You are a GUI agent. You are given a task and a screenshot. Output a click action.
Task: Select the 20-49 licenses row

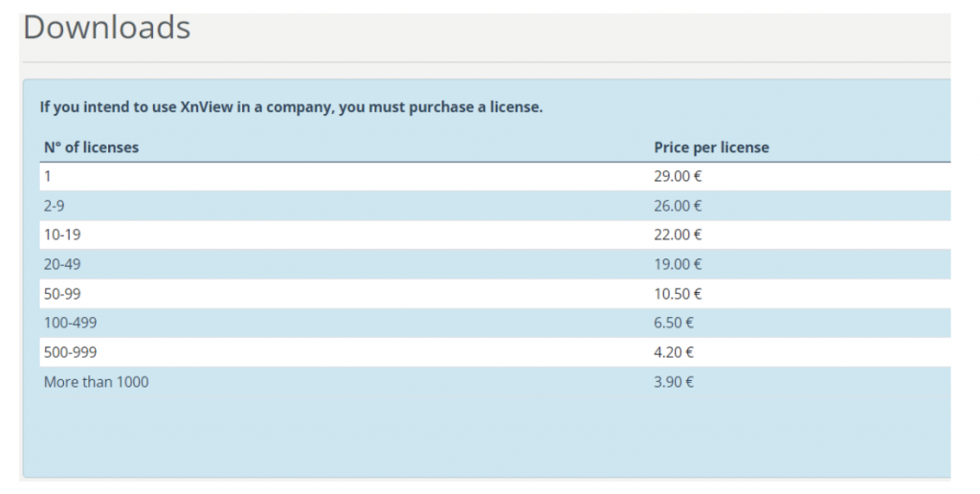tap(62, 264)
